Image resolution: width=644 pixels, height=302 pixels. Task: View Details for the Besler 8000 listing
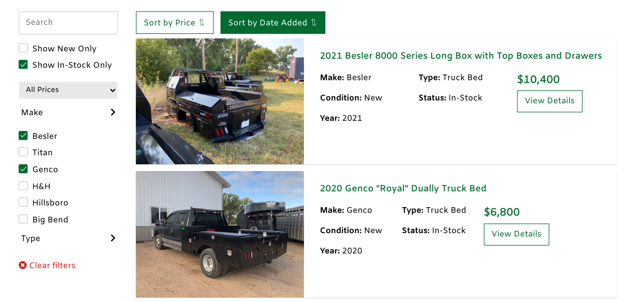tap(549, 101)
